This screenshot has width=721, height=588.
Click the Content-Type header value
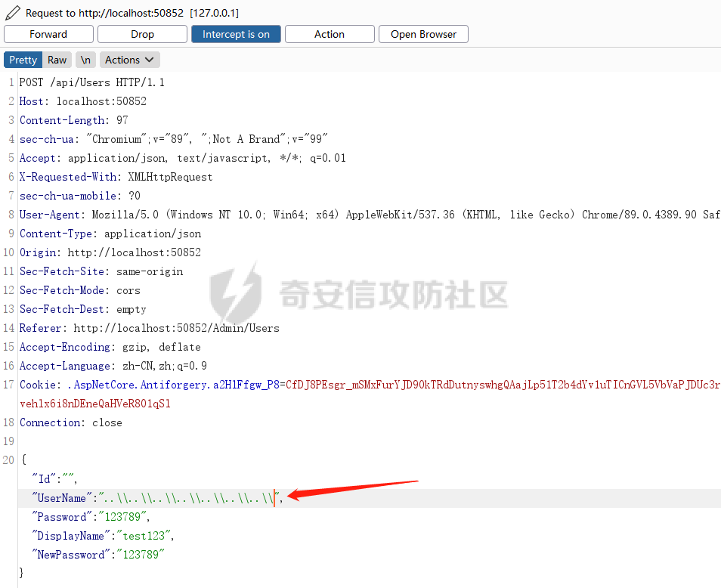(153, 234)
